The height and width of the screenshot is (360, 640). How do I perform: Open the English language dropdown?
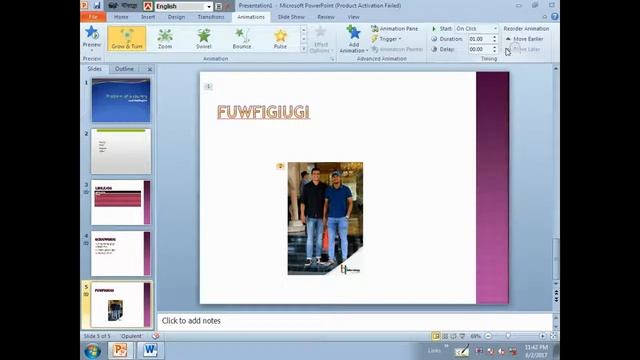(x=209, y=6)
